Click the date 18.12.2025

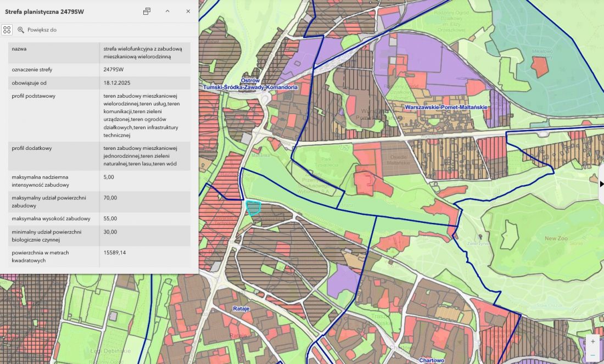[x=117, y=83]
